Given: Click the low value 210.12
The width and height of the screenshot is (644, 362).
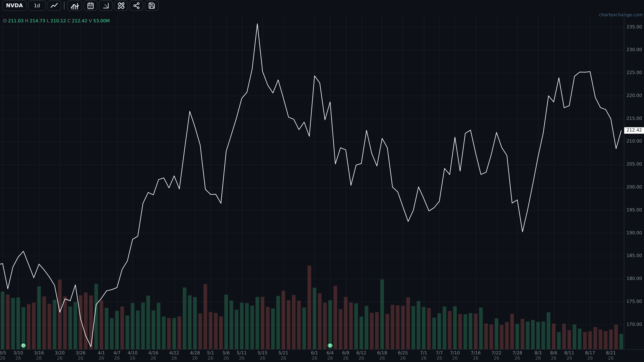Looking at the screenshot, I should pyautogui.click(x=58, y=21).
